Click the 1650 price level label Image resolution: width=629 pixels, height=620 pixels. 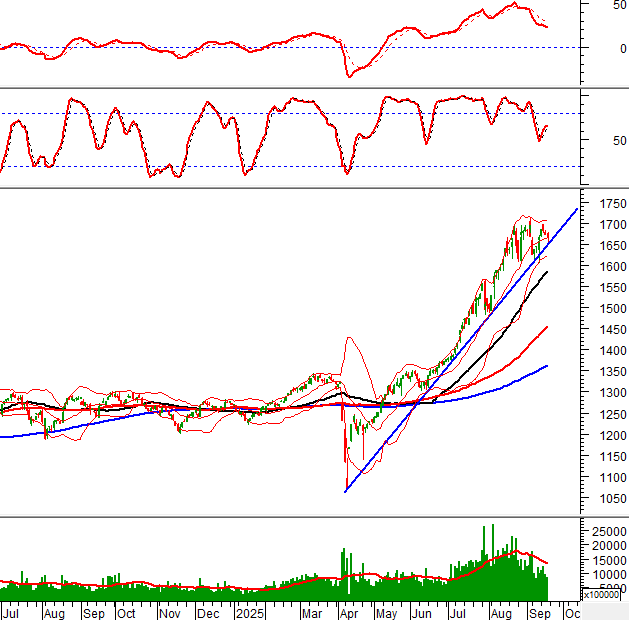pyautogui.click(x=613, y=246)
